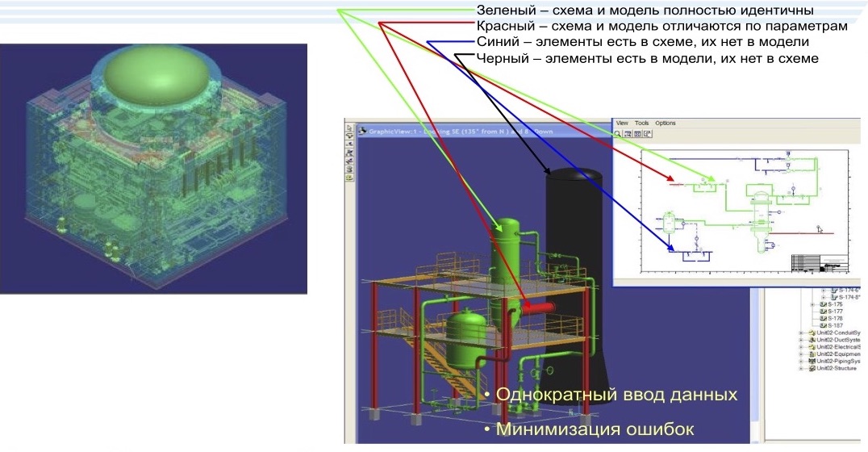Click the fourth icon in the vertical toolbar
Screen dimensions: 868x452
349,153
